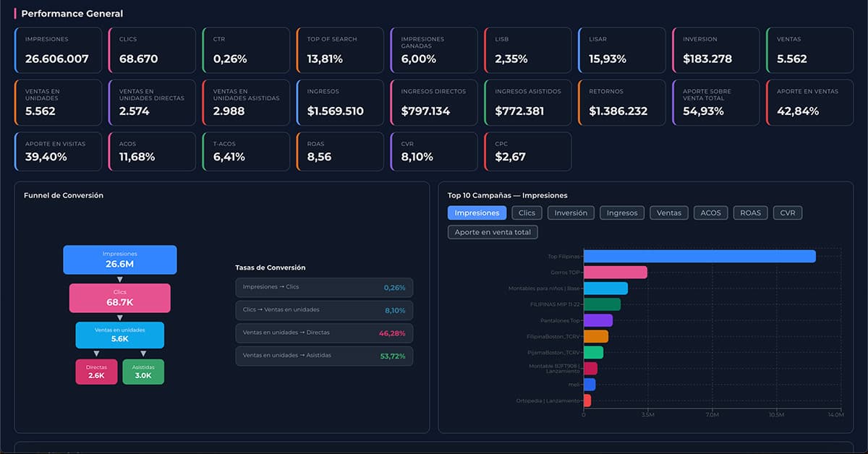
Task: Switch chart to ACOS tab
Action: coord(710,213)
